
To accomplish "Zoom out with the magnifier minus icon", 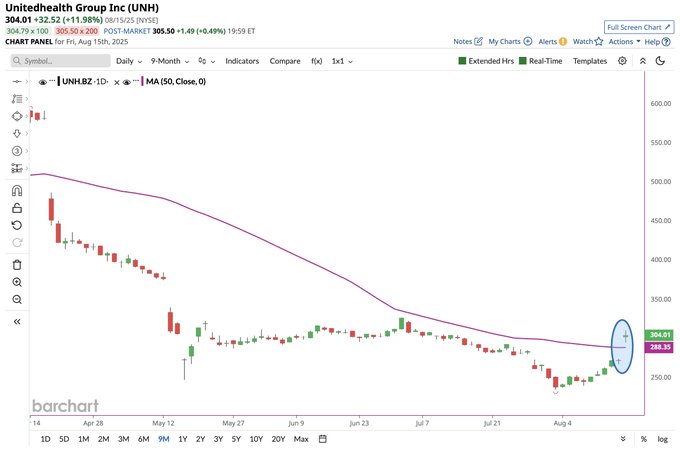I will (17, 300).
